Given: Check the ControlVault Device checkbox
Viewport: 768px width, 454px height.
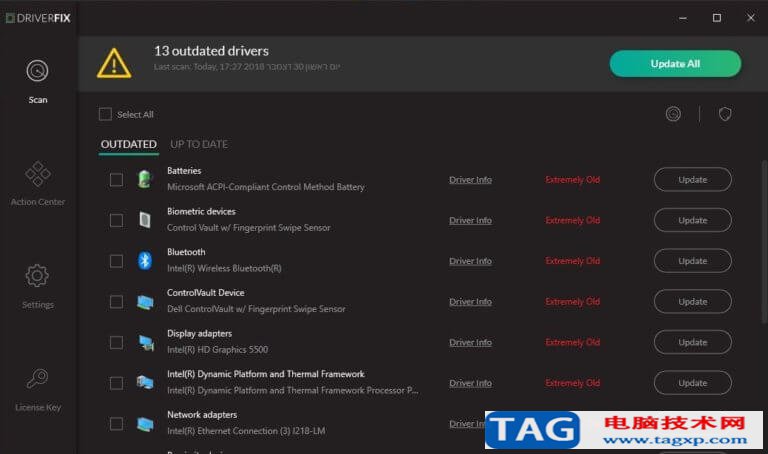Looking at the screenshot, I should pyautogui.click(x=116, y=302).
